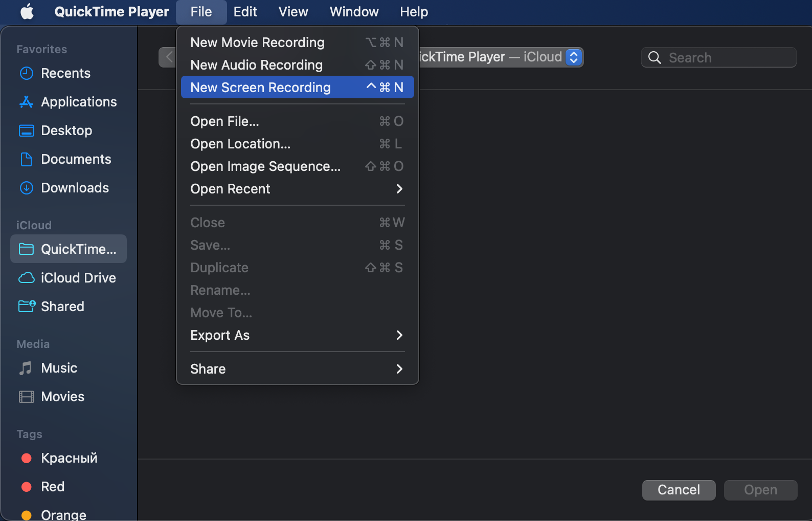Open the Edit menu in menu bar
The width and height of the screenshot is (812, 521).
click(245, 12)
